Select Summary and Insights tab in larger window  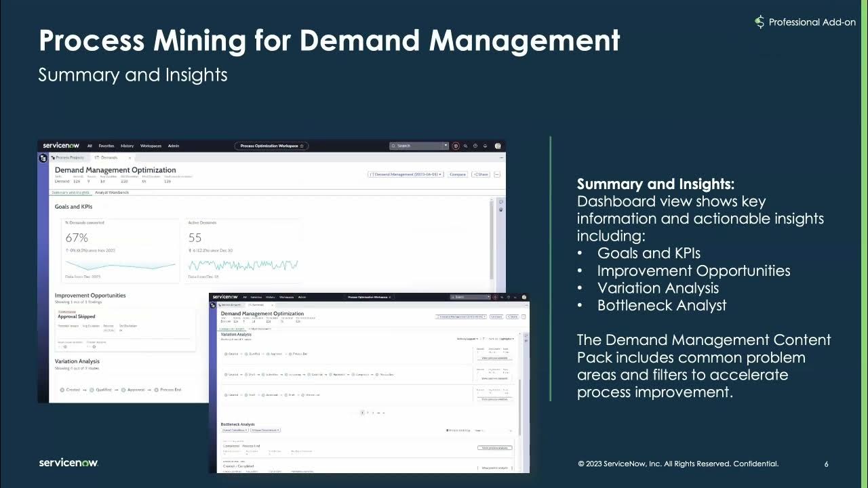[x=71, y=192]
